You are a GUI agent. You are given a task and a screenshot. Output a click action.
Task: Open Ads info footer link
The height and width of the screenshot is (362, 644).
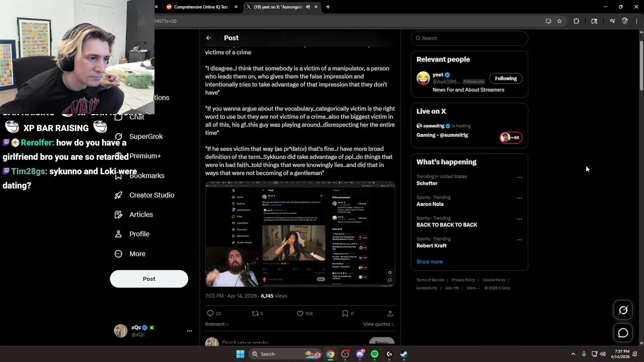[452, 288]
